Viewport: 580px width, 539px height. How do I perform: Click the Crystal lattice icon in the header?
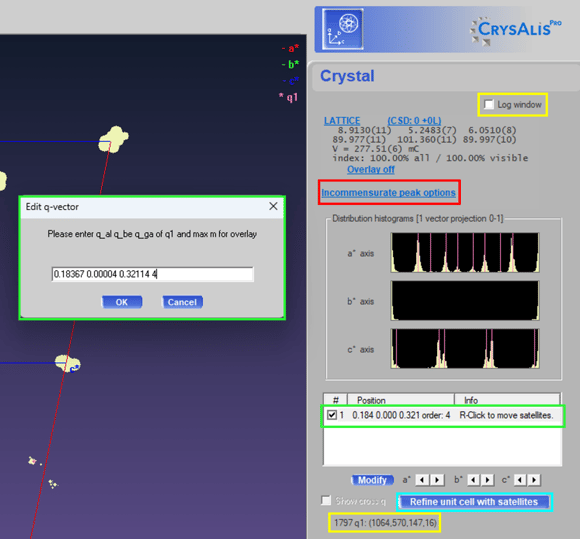[343, 29]
